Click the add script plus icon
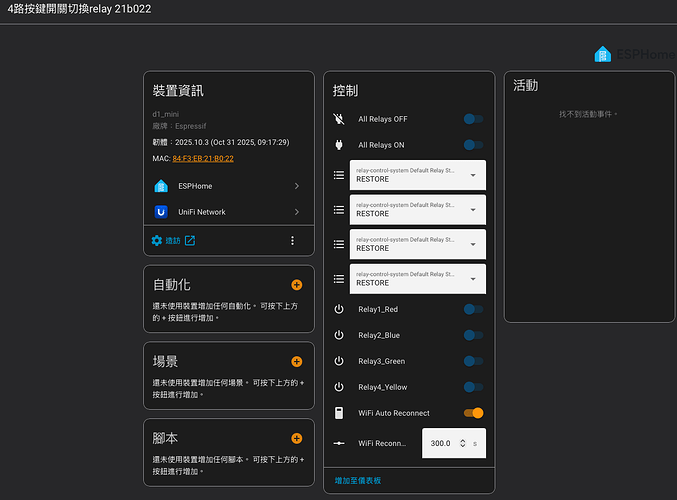Viewport: 677px width, 500px height. 296,438
